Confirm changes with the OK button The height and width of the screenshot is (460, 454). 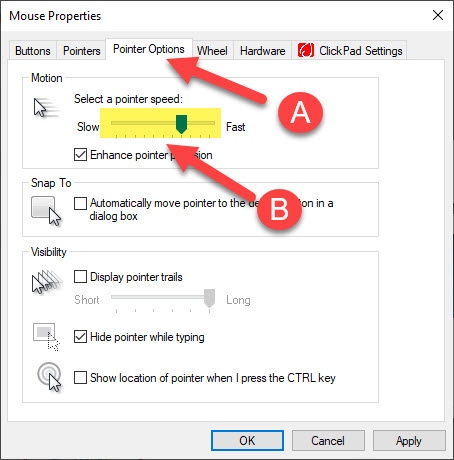tap(247, 441)
